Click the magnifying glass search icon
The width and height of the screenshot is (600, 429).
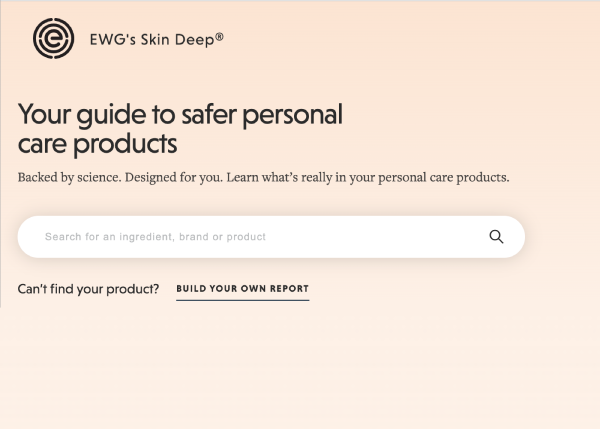[496, 237]
